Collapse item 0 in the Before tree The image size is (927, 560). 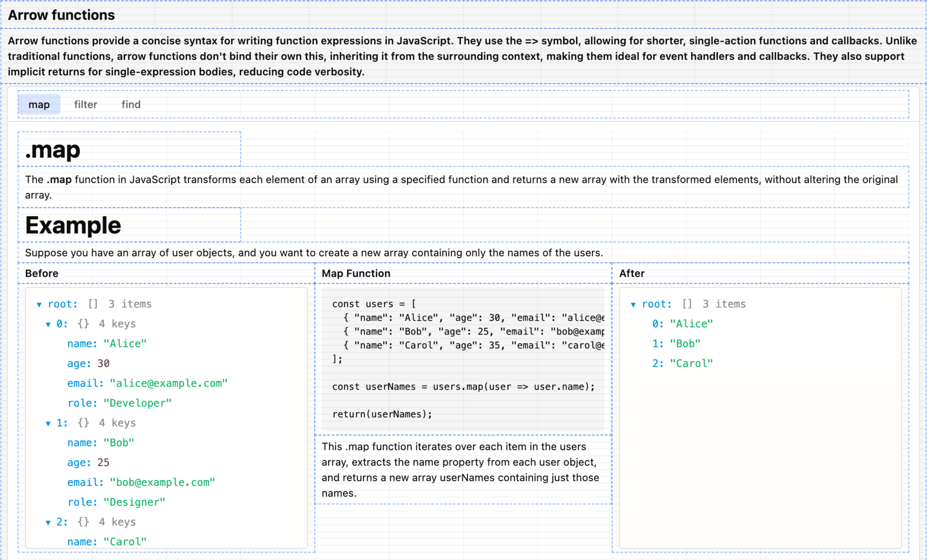(48, 324)
